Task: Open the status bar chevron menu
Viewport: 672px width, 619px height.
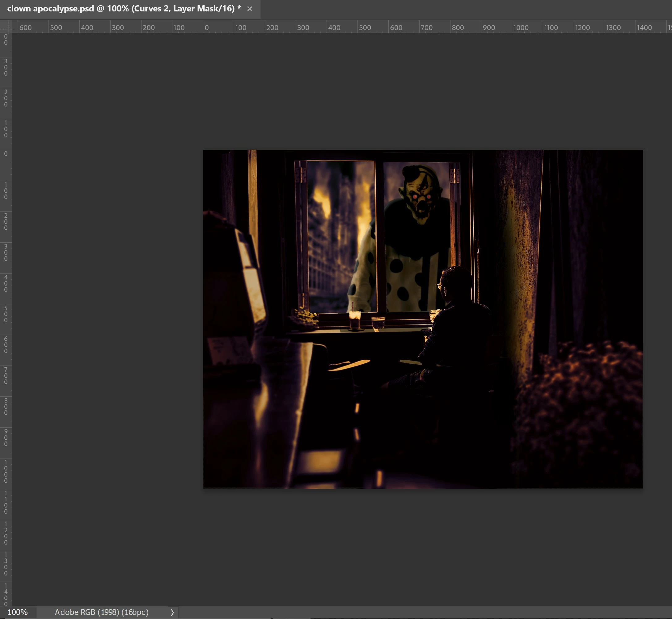Action: pos(172,612)
